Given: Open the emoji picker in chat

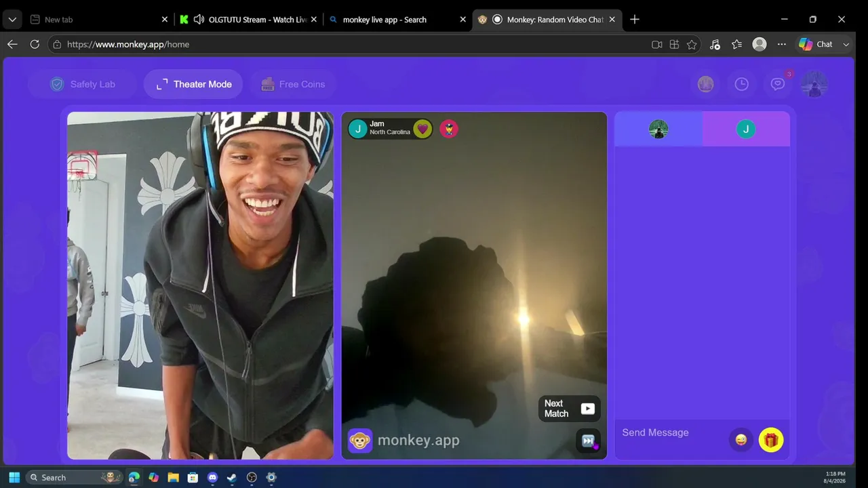Looking at the screenshot, I should 741,440.
